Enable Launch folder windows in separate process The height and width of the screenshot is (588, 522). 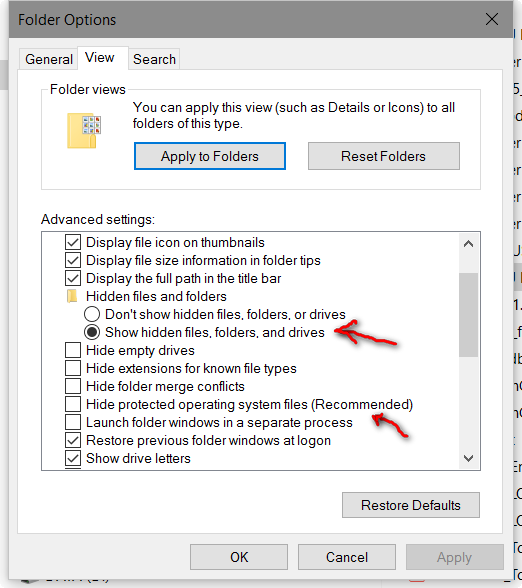[x=73, y=422]
